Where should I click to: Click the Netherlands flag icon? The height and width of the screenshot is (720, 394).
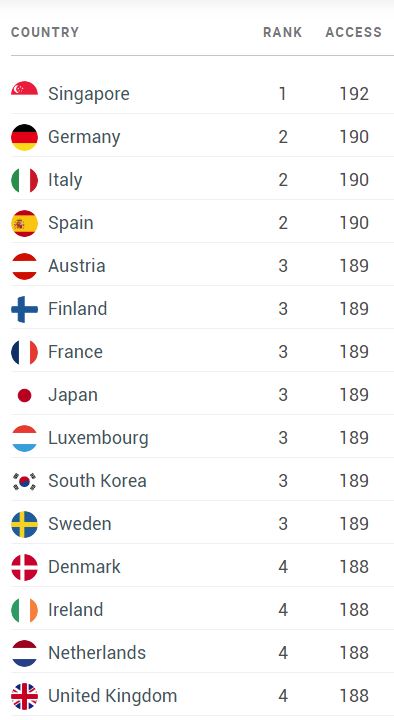coord(24,653)
